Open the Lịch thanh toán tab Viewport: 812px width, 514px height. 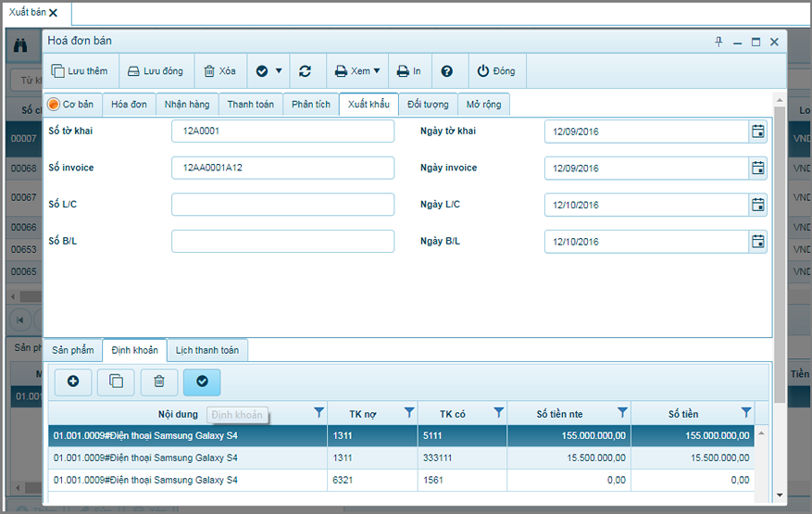coord(207,351)
